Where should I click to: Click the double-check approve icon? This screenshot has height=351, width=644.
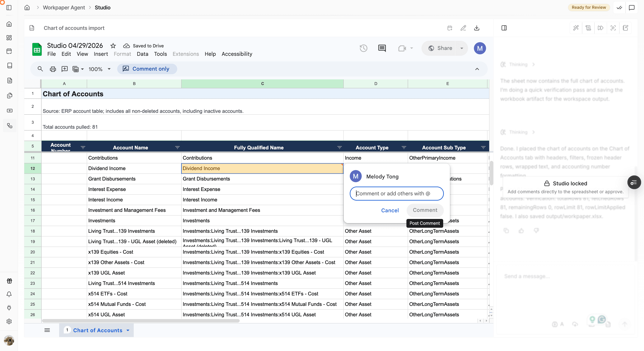pyautogui.click(x=619, y=8)
